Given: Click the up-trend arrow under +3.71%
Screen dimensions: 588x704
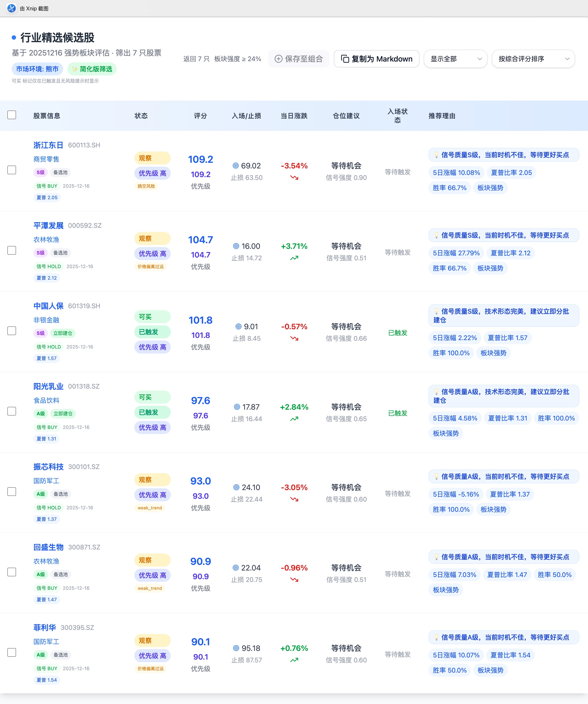Looking at the screenshot, I should click(294, 258).
